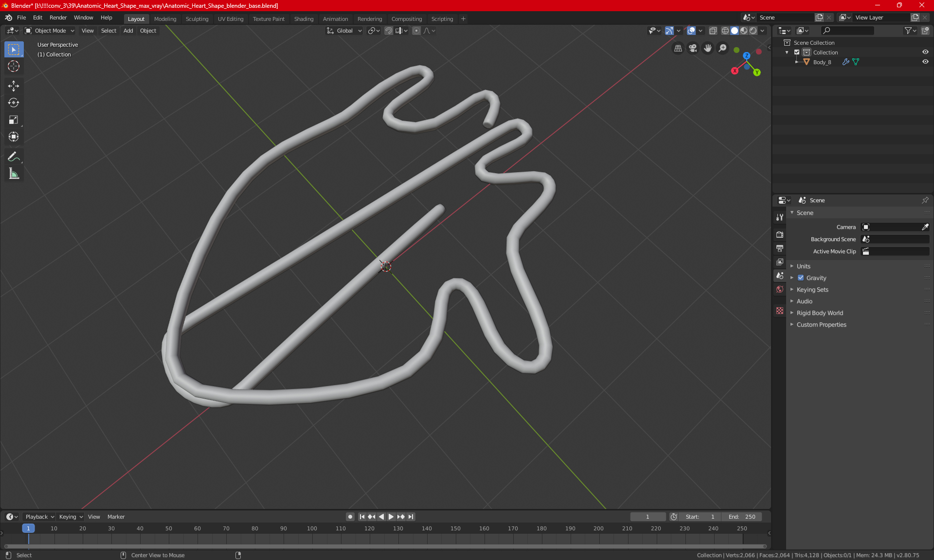This screenshot has width=934, height=560.
Task: Open the Render properties tab
Action: (780, 234)
